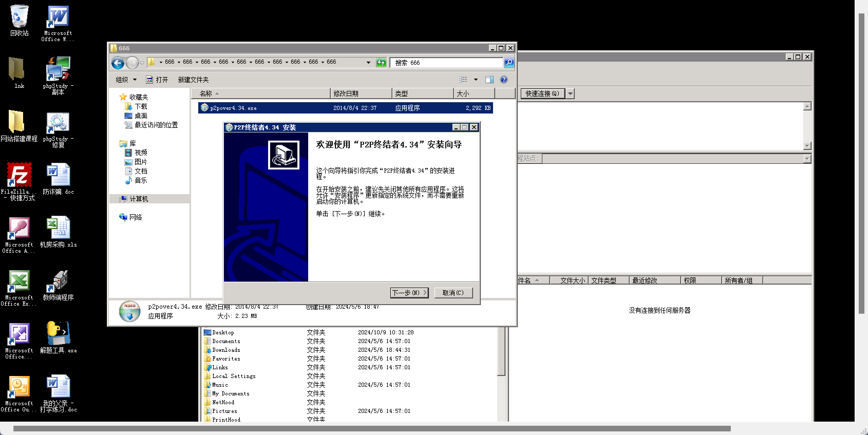Open 解题工具.exe on desktop
Image resolution: width=868 pixels, height=435 pixels.
pos(58,337)
